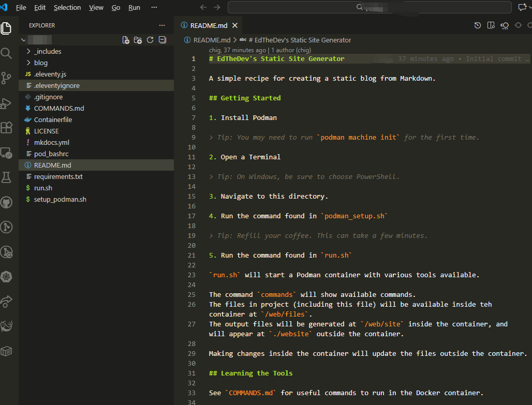
Task: Open the Search view in activity bar
Action: pos(6,53)
